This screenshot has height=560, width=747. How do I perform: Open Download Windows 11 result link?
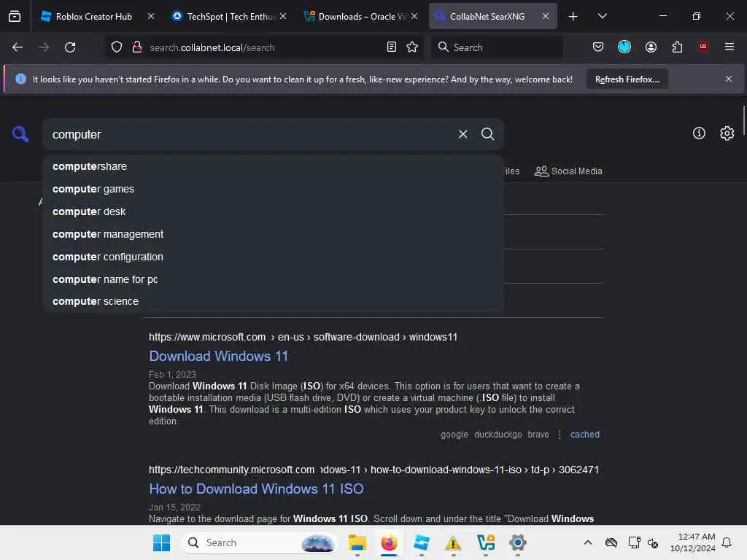[219, 356]
